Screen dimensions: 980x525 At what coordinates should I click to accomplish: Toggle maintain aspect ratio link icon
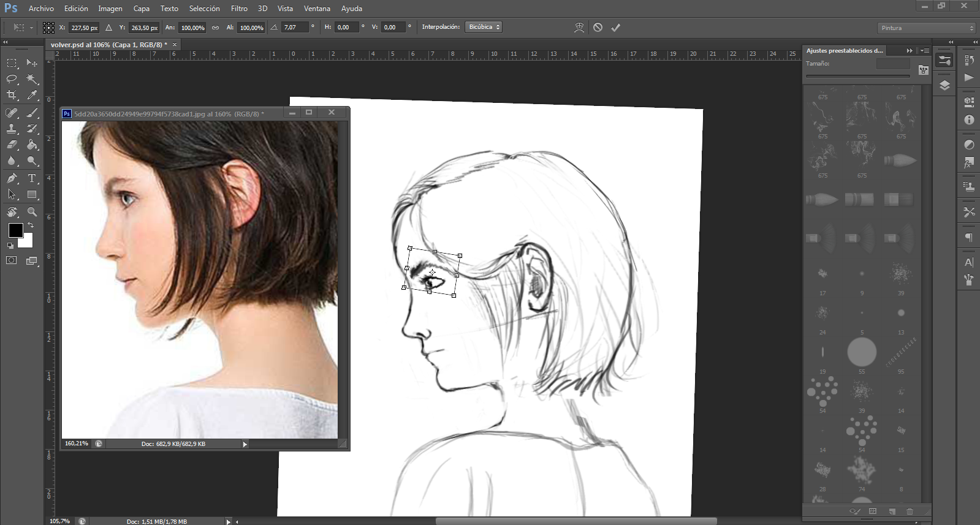click(x=215, y=28)
